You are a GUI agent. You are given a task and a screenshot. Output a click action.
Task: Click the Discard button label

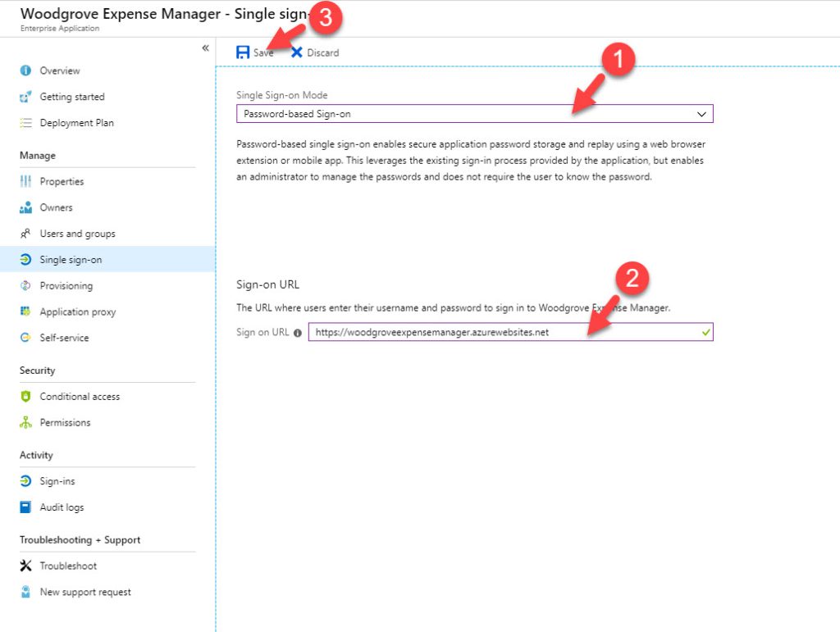pyautogui.click(x=322, y=52)
